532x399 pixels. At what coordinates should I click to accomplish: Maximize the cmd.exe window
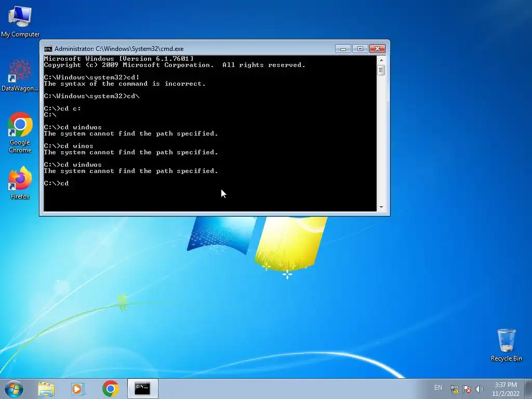click(360, 49)
